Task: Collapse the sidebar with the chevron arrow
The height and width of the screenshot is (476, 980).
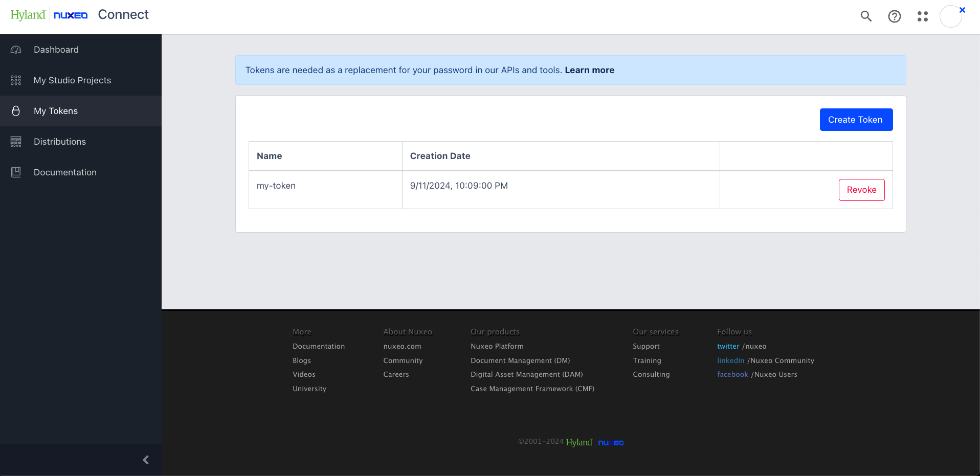Action: pyautogui.click(x=146, y=460)
